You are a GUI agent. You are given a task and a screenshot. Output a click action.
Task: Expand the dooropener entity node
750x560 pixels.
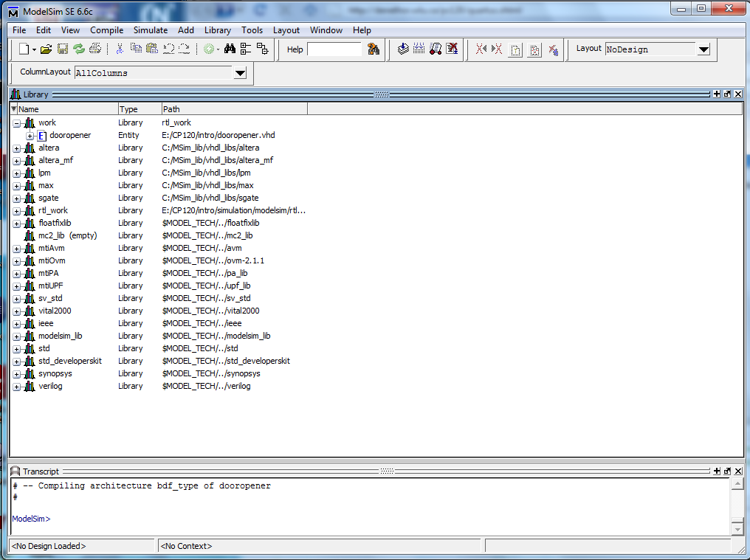(30, 136)
